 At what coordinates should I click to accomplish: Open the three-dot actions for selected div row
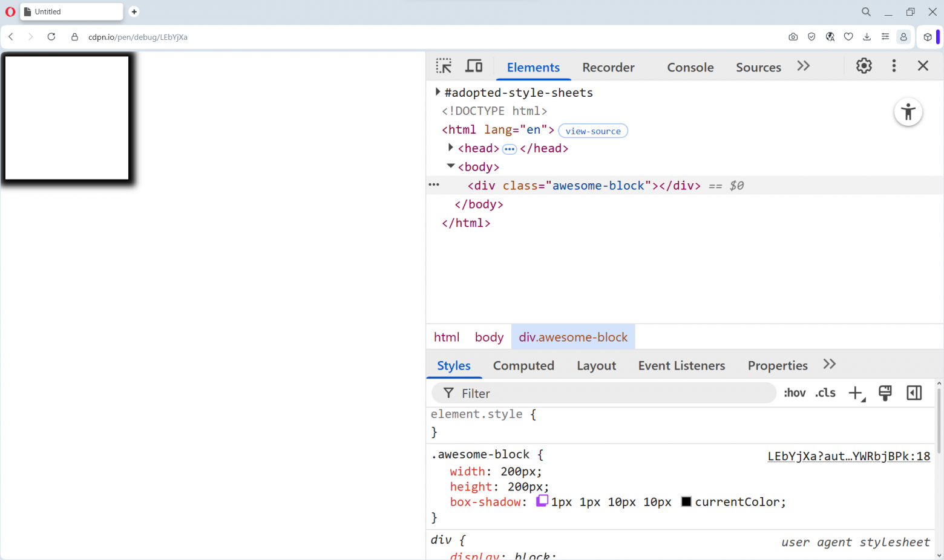(434, 184)
